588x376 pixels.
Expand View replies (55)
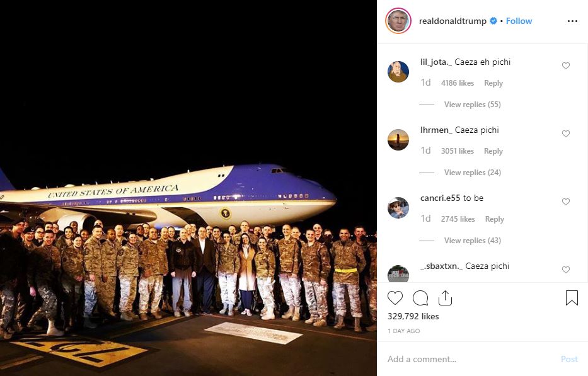[472, 105]
